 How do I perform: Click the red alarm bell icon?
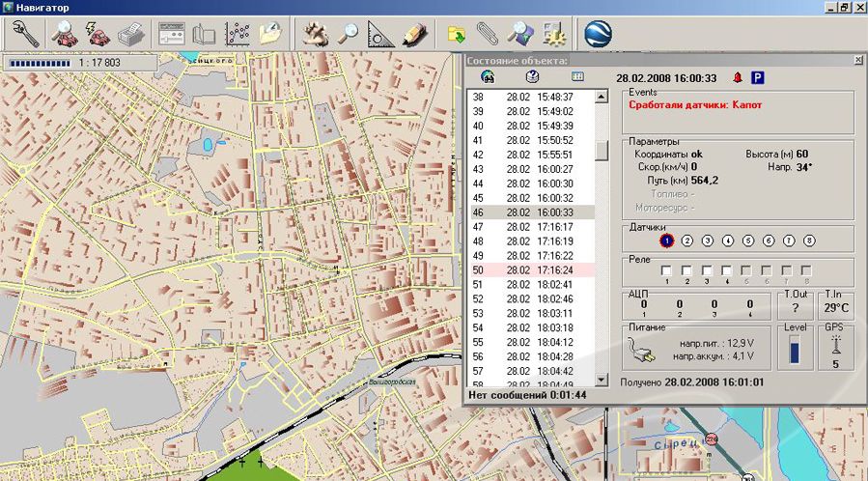tap(739, 77)
